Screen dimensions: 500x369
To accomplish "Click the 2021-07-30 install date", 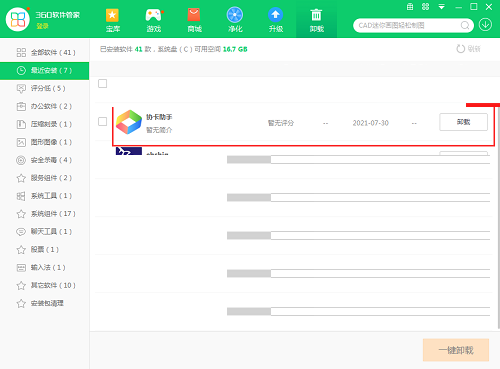I will point(371,123).
